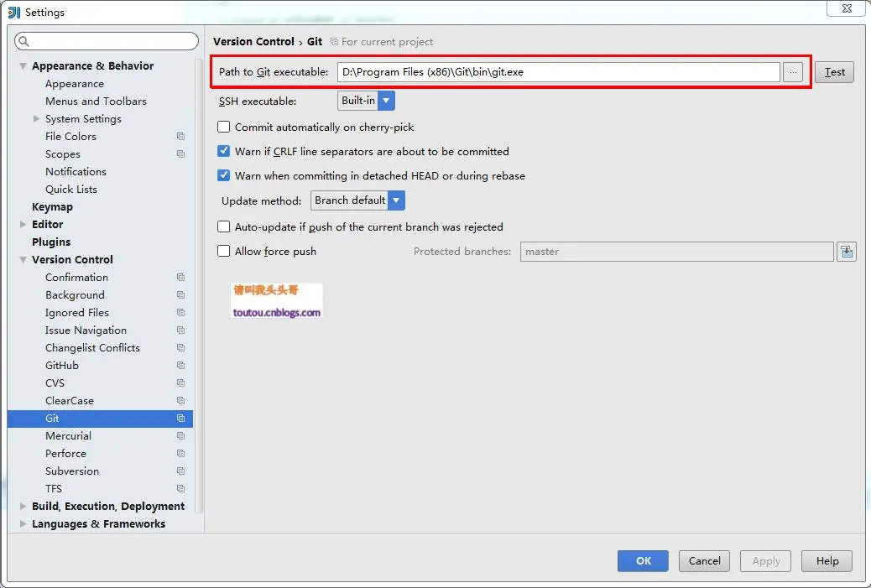
Task: Uncheck Warn when committing in detached HEAD
Action: pyautogui.click(x=223, y=175)
